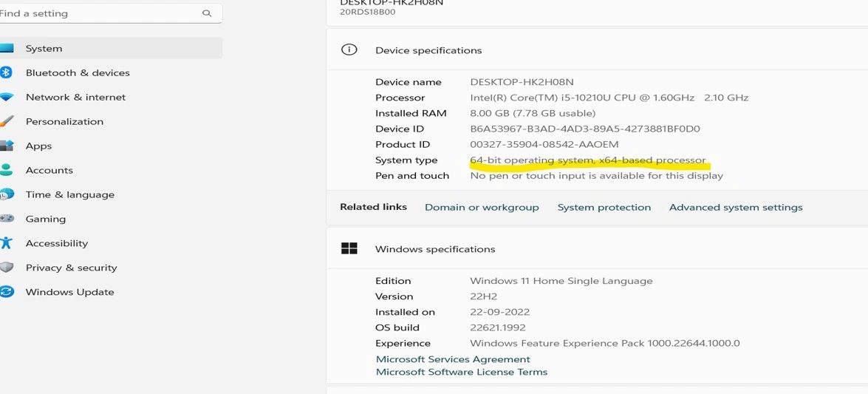Click the model number 20RDS18B00

point(368,12)
